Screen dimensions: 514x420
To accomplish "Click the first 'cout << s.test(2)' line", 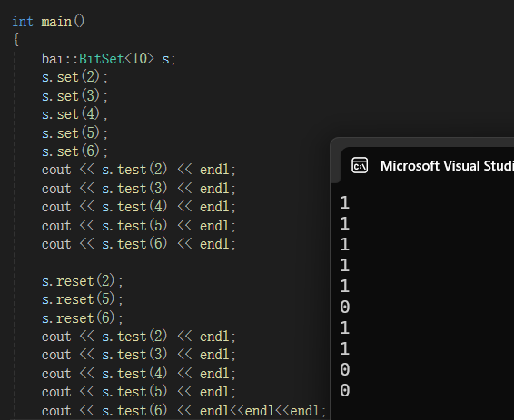I will (x=138, y=170).
